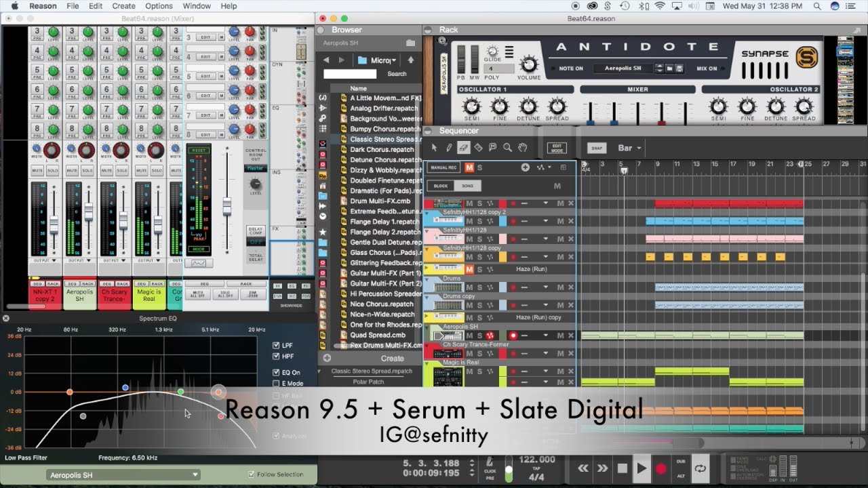Open the Bar snap value dropdown
Screen dimensions: 868x488
tap(629, 148)
